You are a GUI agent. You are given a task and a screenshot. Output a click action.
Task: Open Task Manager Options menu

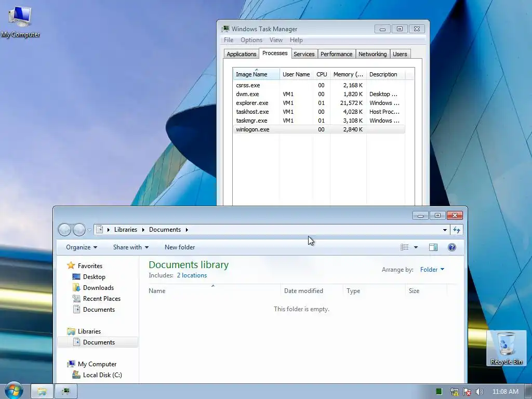pos(251,40)
